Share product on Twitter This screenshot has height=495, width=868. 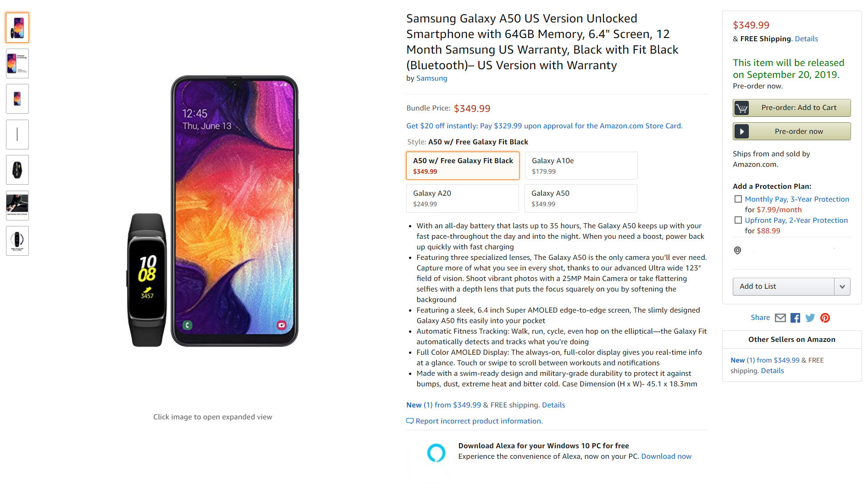click(810, 318)
